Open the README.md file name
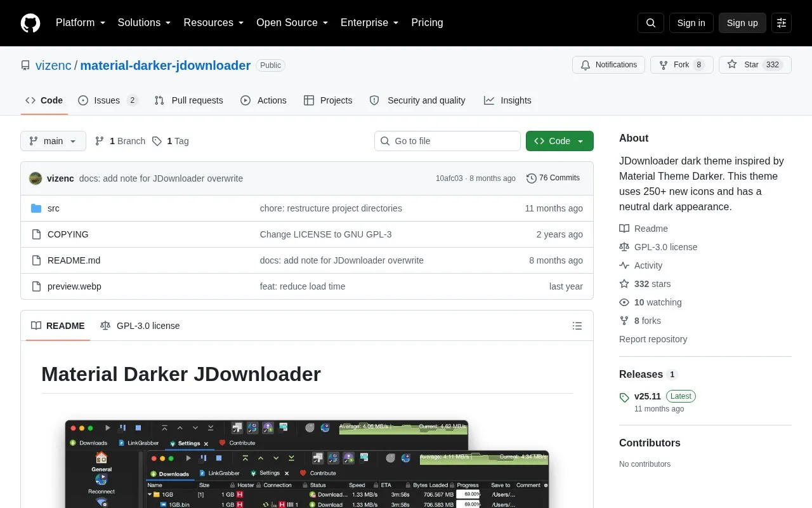812x508 pixels. [74, 260]
